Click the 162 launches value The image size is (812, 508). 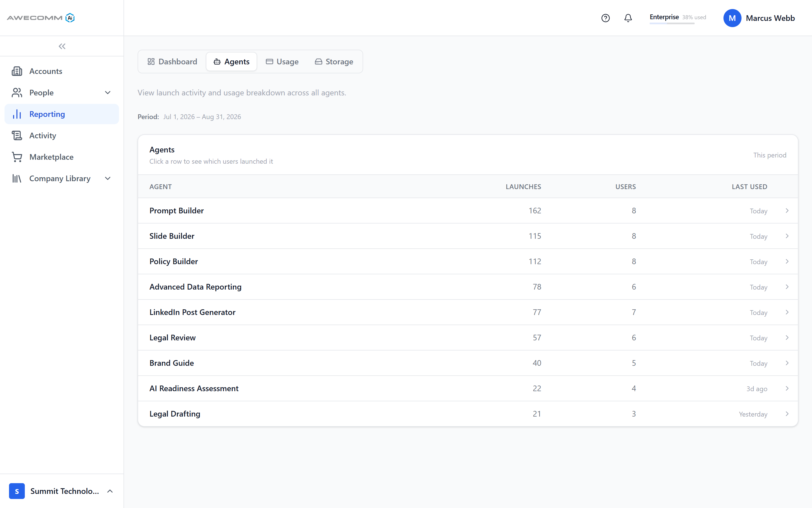pos(535,211)
